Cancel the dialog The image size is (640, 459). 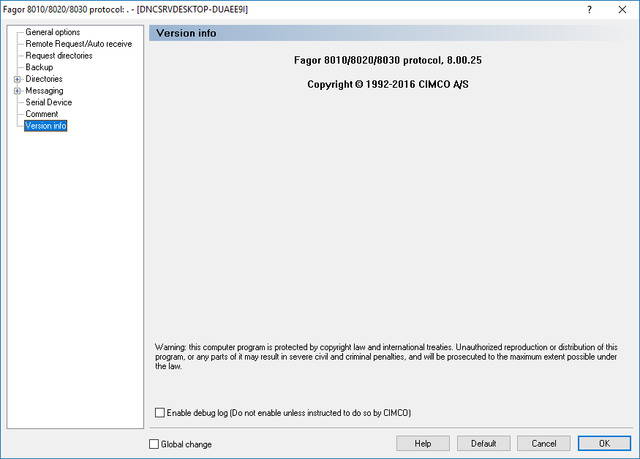click(x=544, y=443)
